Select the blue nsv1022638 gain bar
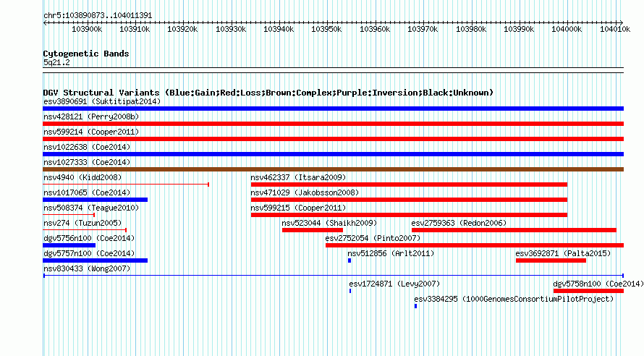This screenshot has height=356, width=644. (333, 154)
